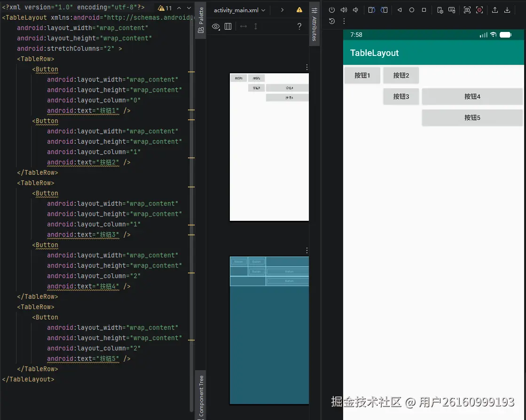Start screen recording with the red record icon
Screen dimensions: 526x420
pyautogui.click(x=479, y=10)
